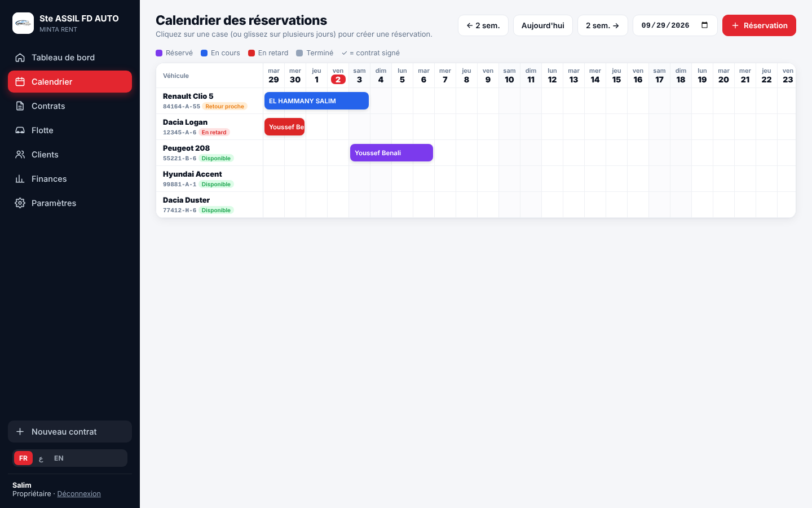Image resolution: width=812 pixels, height=508 pixels.
Task: Click the date field 09/29/2026
Action: pyautogui.click(x=675, y=25)
